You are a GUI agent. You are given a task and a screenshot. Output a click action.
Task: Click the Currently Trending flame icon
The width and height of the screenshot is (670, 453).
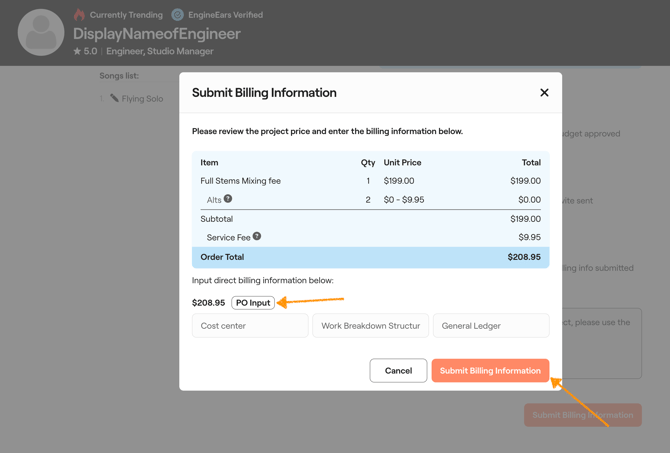(79, 15)
